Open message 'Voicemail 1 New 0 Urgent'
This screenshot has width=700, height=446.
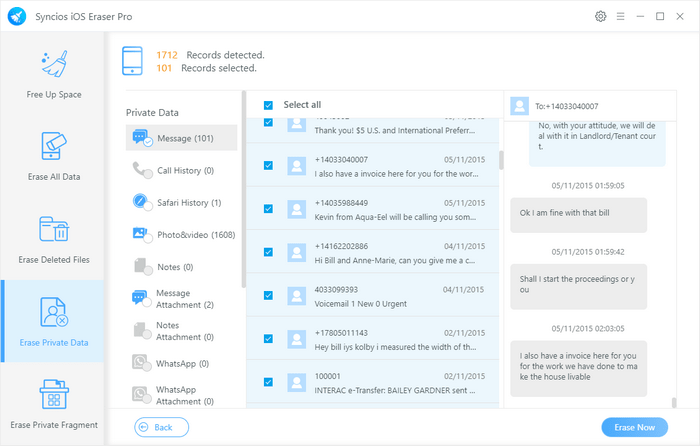coord(372,295)
